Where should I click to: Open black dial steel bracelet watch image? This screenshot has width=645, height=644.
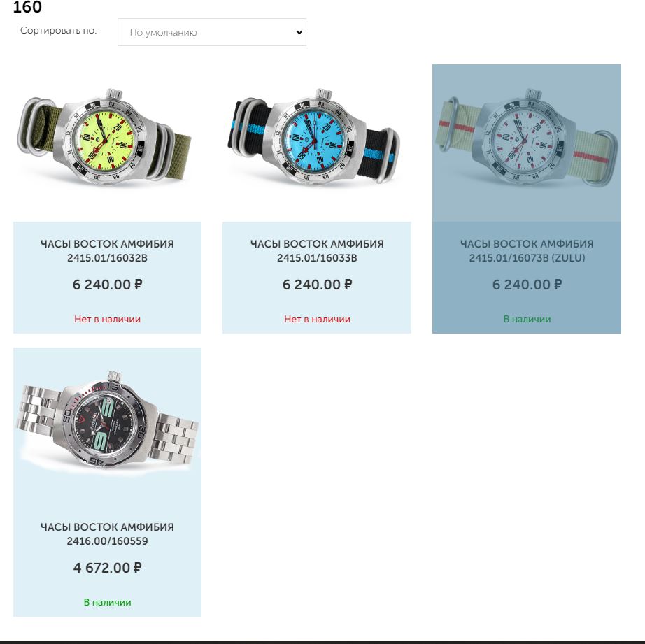pos(107,420)
